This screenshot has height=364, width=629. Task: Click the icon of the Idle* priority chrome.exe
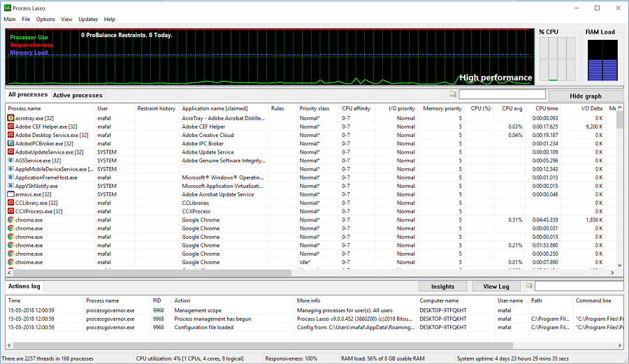[10, 262]
